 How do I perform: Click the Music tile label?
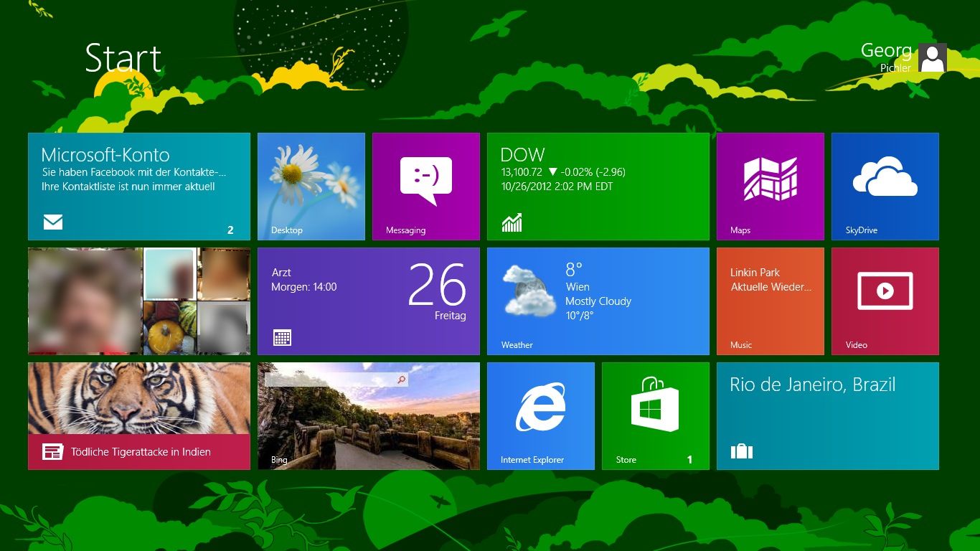tap(741, 345)
